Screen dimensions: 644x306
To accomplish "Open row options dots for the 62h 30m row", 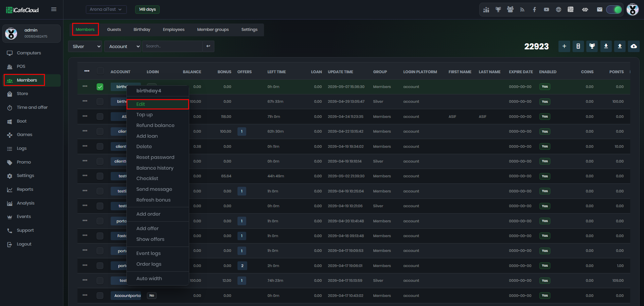I will (85, 131).
